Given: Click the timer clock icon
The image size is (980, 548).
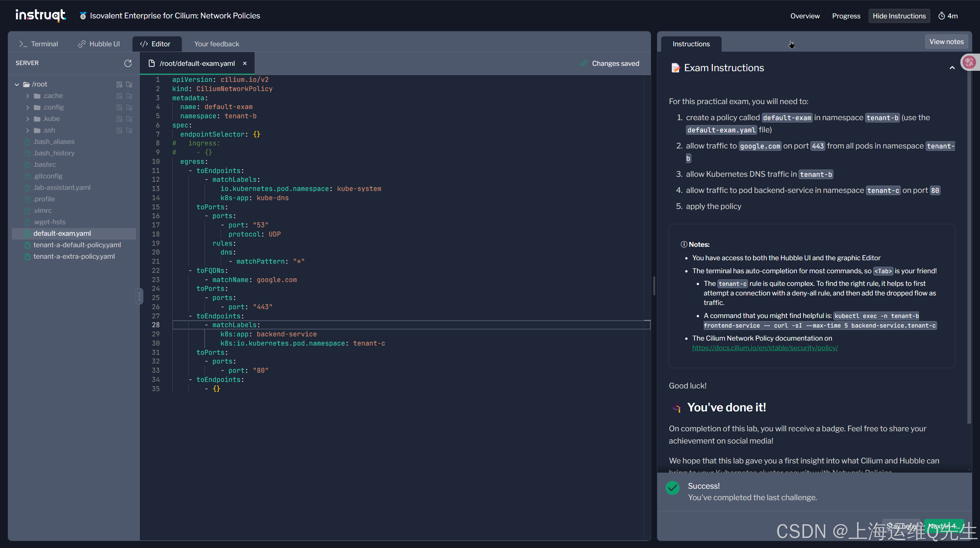Looking at the screenshot, I should pyautogui.click(x=941, y=16).
